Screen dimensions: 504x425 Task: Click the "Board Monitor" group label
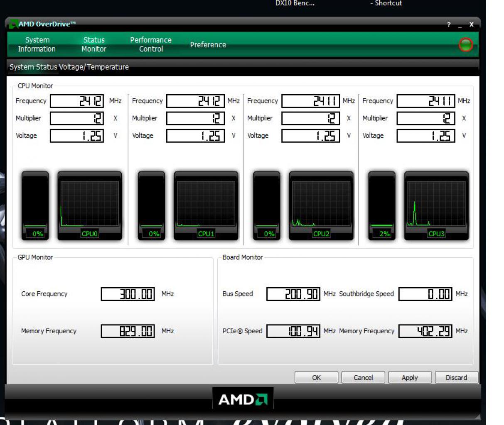pos(243,257)
